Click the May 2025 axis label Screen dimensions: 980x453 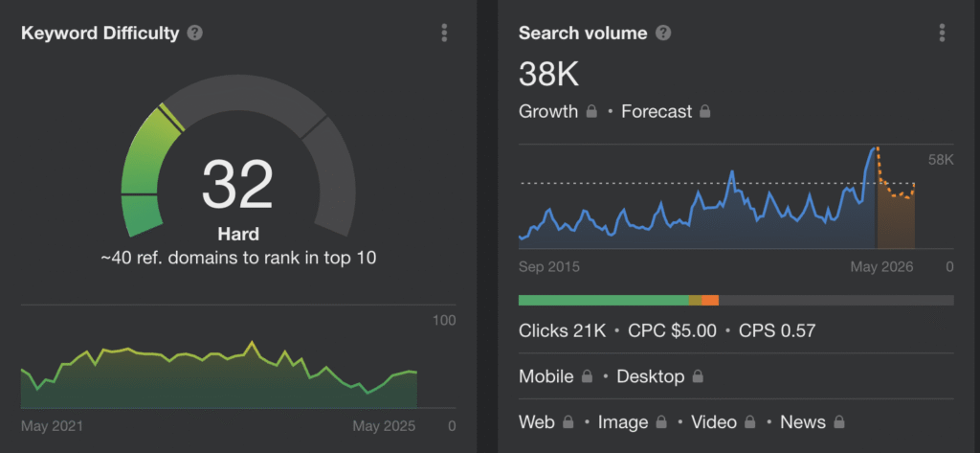(x=384, y=426)
